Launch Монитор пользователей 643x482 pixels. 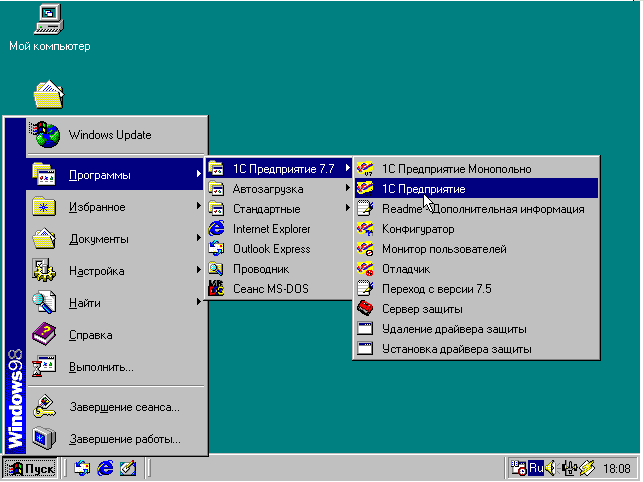coord(477,249)
